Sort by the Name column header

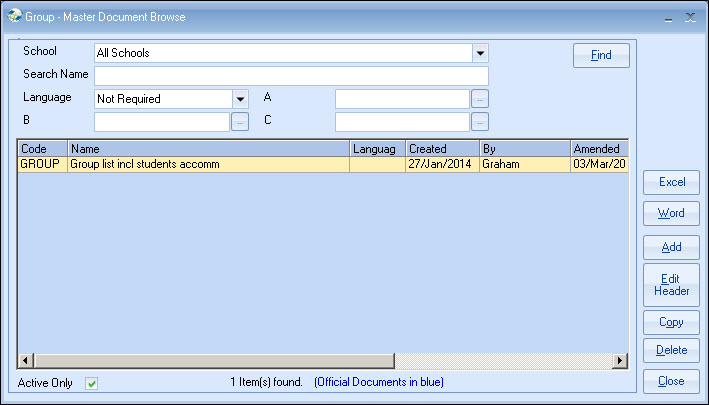point(208,149)
